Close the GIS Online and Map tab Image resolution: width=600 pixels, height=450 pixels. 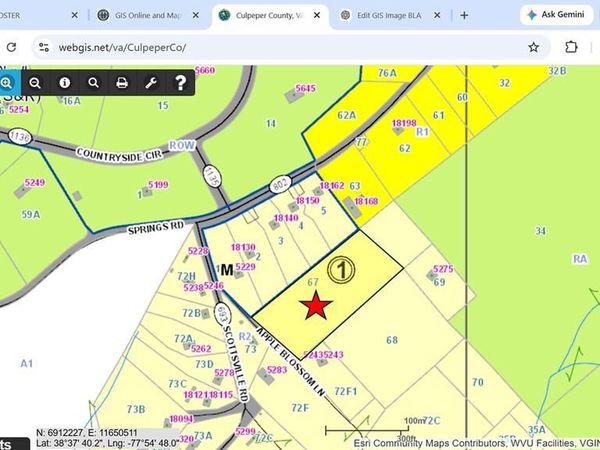[196, 15]
